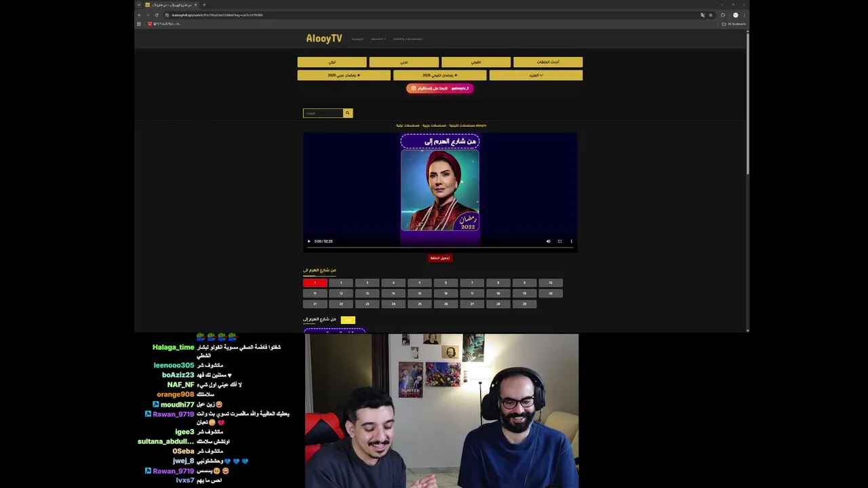Open أحدث الحلقات category button
The image size is (868, 488).
point(548,62)
